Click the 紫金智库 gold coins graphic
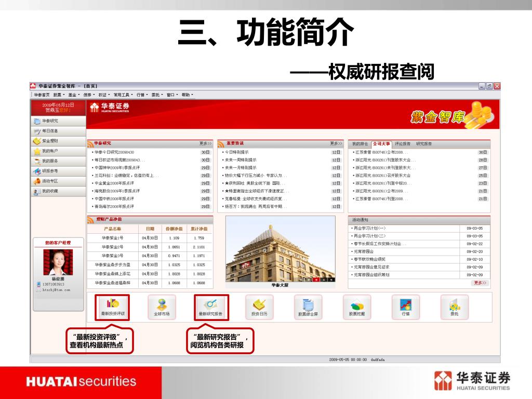 point(480,115)
